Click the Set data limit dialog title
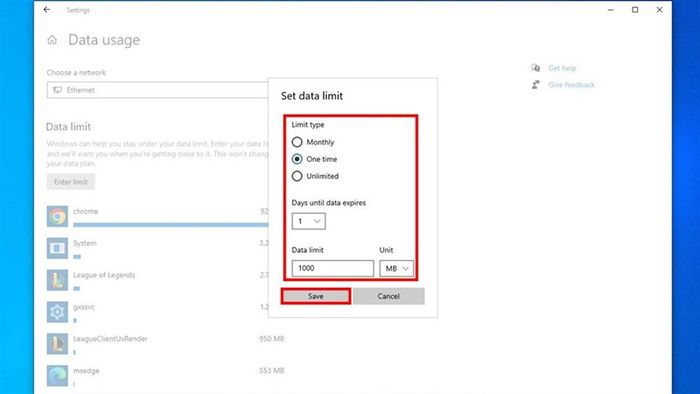Viewport: 700px width, 394px height. coord(312,96)
